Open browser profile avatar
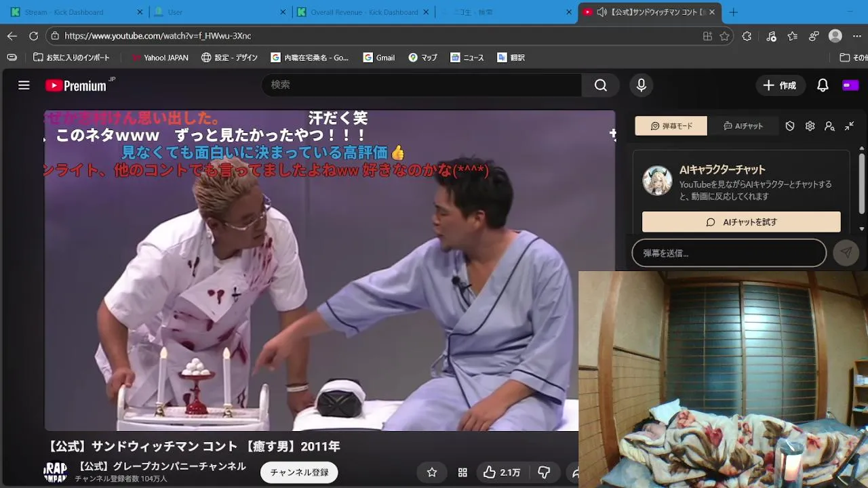The height and width of the screenshot is (488, 868). point(835,36)
